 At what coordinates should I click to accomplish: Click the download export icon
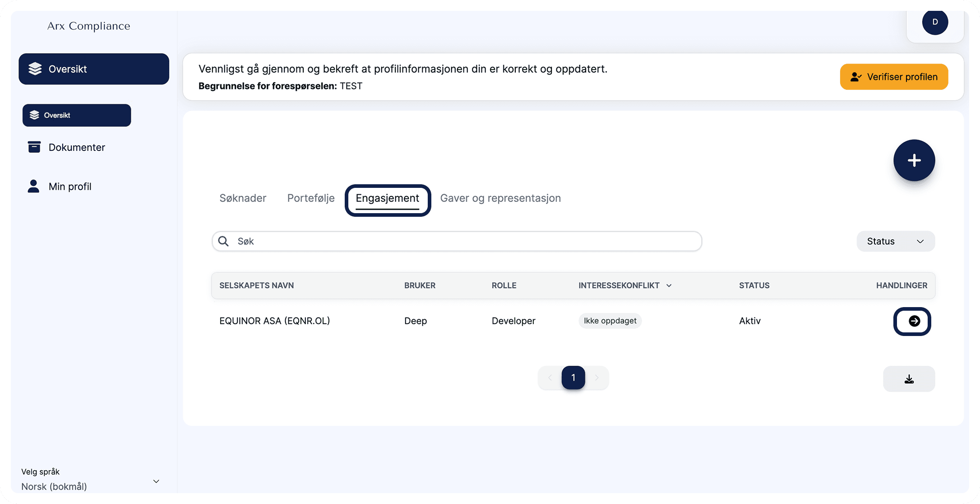[909, 379]
